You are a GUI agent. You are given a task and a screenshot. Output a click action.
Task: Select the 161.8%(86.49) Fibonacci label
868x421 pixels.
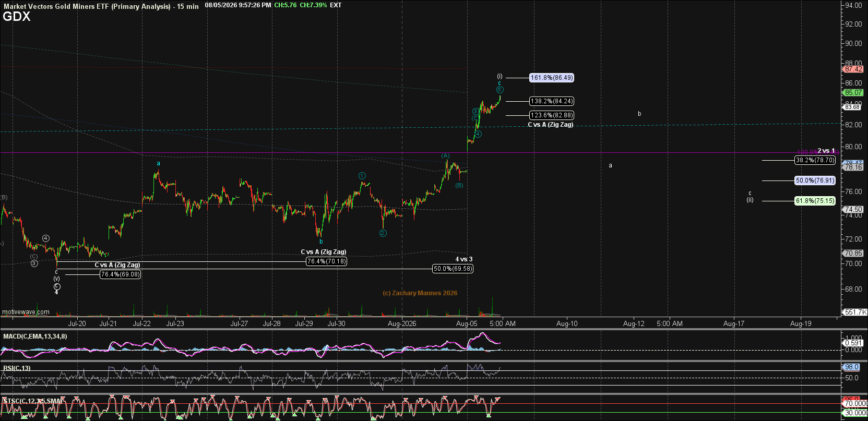(552, 78)
